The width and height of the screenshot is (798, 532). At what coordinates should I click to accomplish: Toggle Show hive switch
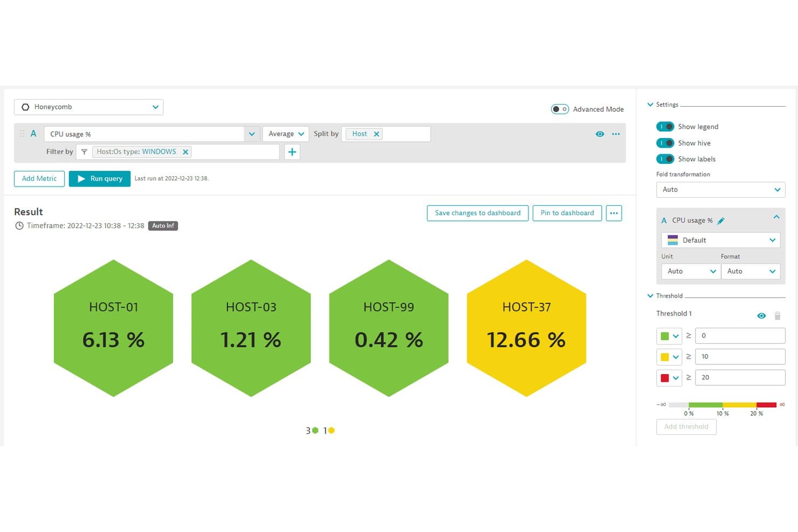click(x=665, y=143)
